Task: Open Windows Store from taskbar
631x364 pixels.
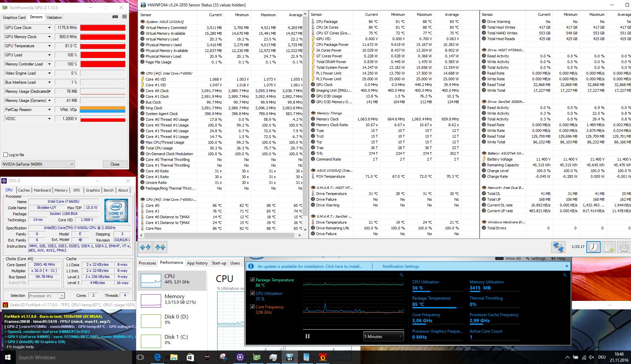Action: [x=190, y=357]
